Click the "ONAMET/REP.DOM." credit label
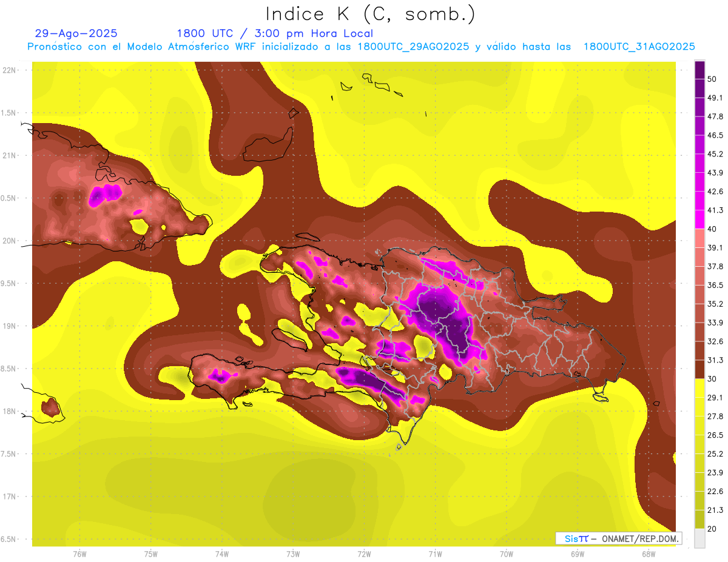This screenshot has height=562, width=728. point(640,538)
